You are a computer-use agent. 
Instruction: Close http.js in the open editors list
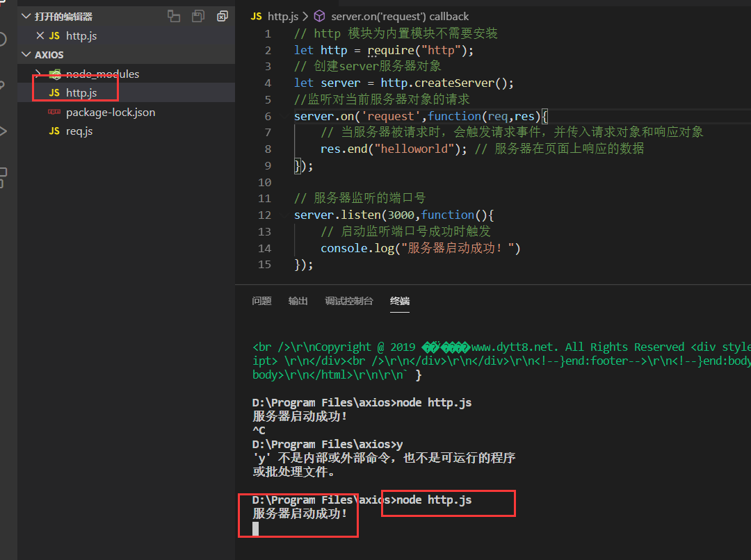(40, 35)
